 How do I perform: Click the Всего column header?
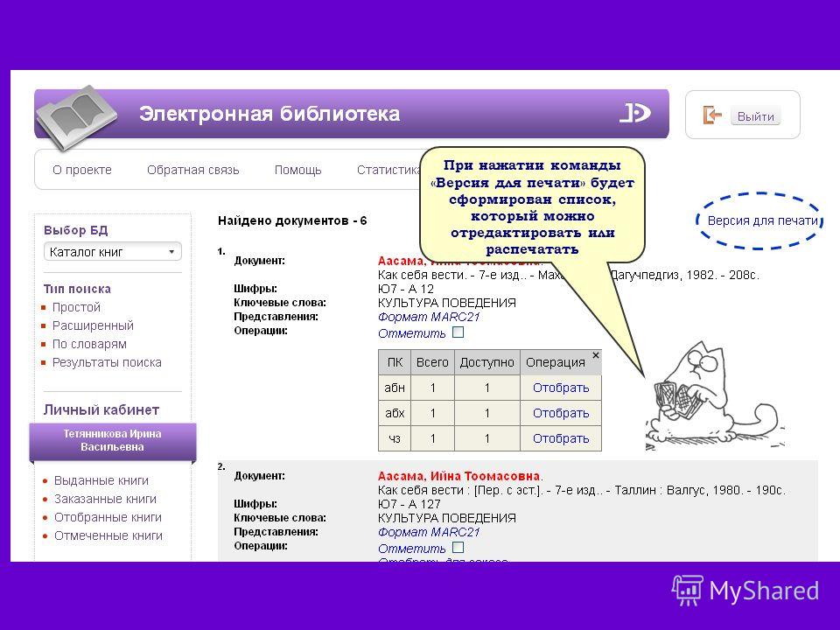432,362
